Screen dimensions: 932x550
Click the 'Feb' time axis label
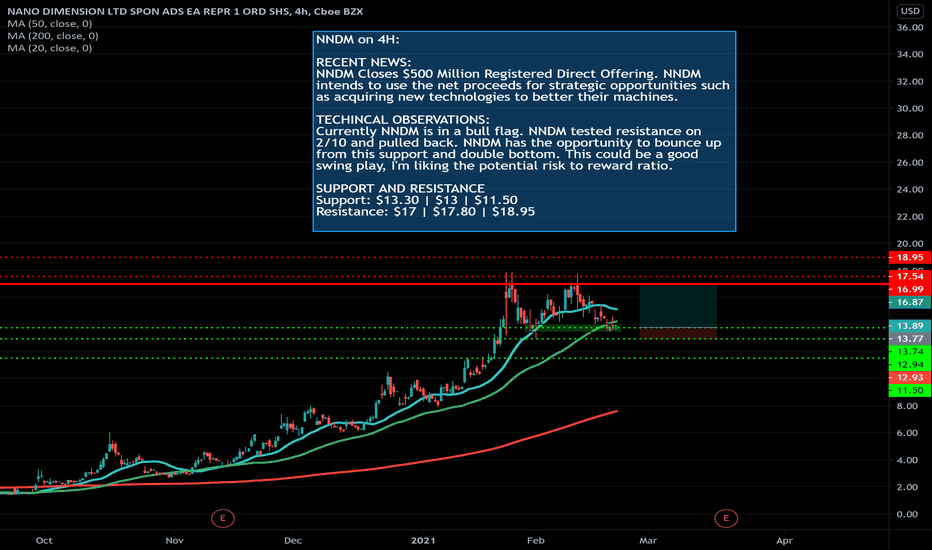pos(536,540)
